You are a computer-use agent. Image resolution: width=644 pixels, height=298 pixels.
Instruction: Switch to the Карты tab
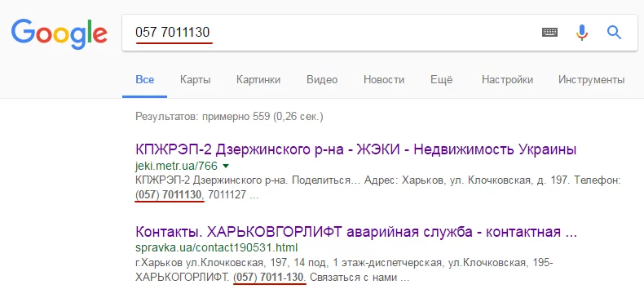click(x=195, y=79)
